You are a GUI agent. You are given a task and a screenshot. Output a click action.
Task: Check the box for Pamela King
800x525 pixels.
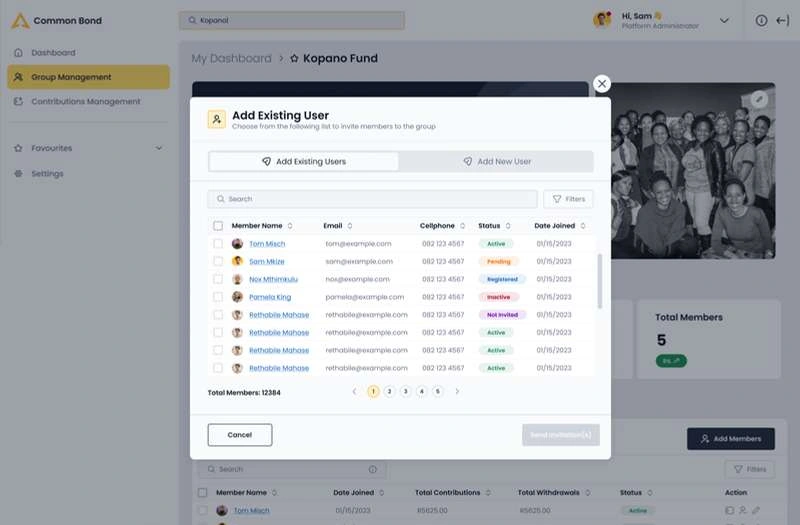[218, 297]
